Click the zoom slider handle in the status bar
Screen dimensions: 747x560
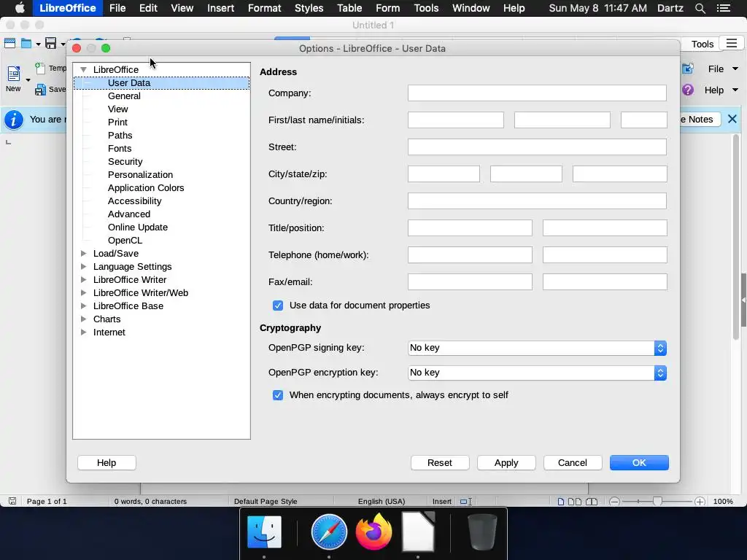tap(657, 502)
